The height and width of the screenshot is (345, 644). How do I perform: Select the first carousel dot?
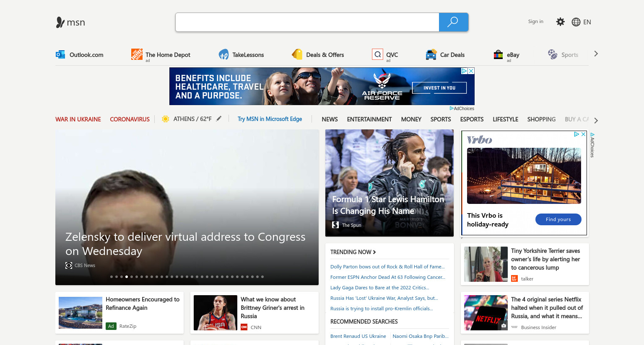(112, 277)
